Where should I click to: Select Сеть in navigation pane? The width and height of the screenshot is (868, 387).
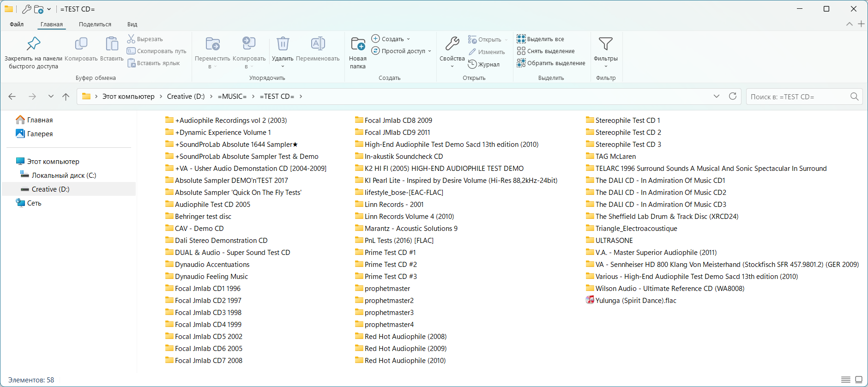[x=29, y=203]
